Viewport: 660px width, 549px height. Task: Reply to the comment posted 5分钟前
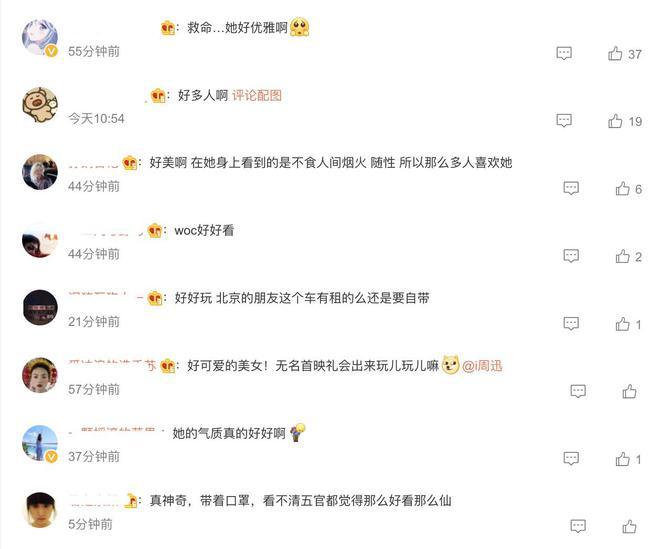pos(578,526)
